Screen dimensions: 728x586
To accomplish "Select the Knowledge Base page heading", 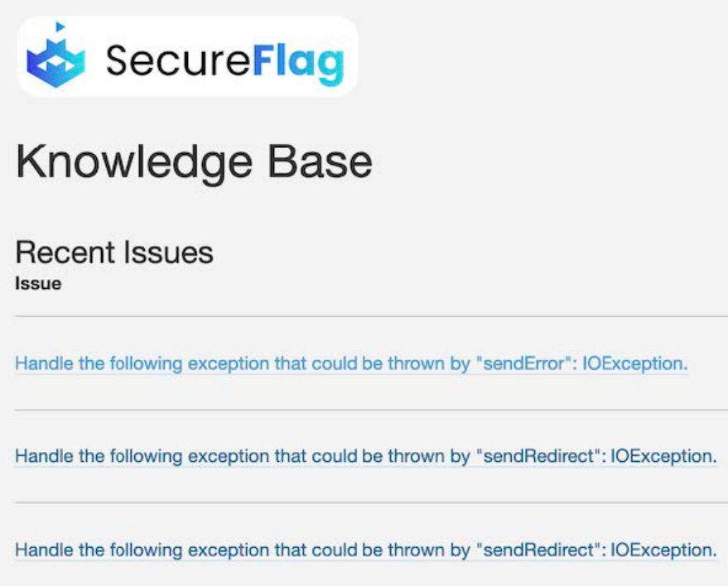I will [x=194, y=164].
